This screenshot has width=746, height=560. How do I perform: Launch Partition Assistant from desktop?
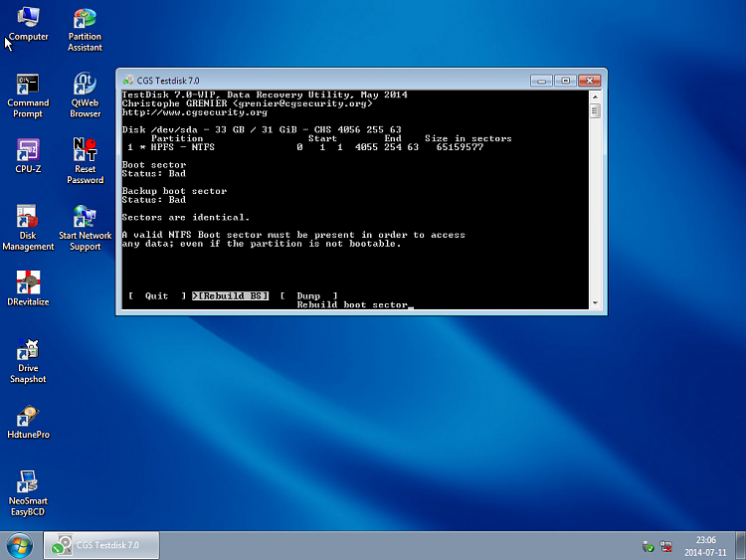point(85,30)
